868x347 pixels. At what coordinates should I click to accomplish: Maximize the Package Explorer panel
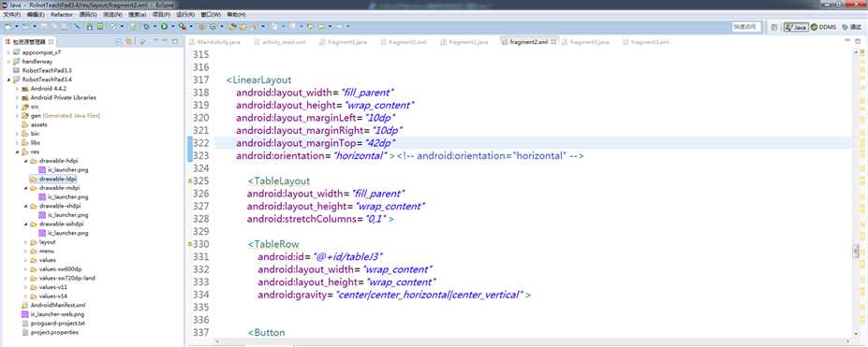[x=175, y=41]
